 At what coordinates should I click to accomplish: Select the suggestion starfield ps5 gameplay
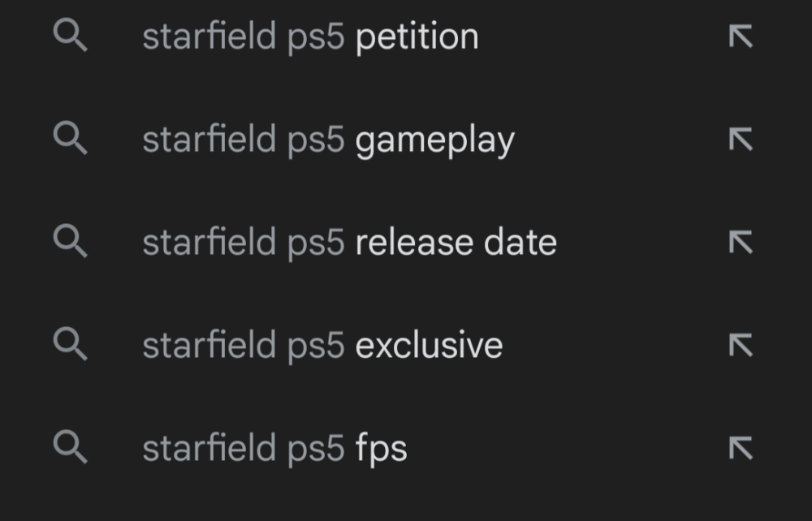tap(328, 137)
